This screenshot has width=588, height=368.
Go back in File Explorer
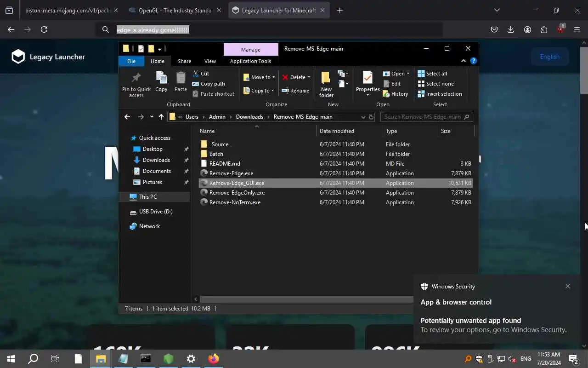coord(127,117)
